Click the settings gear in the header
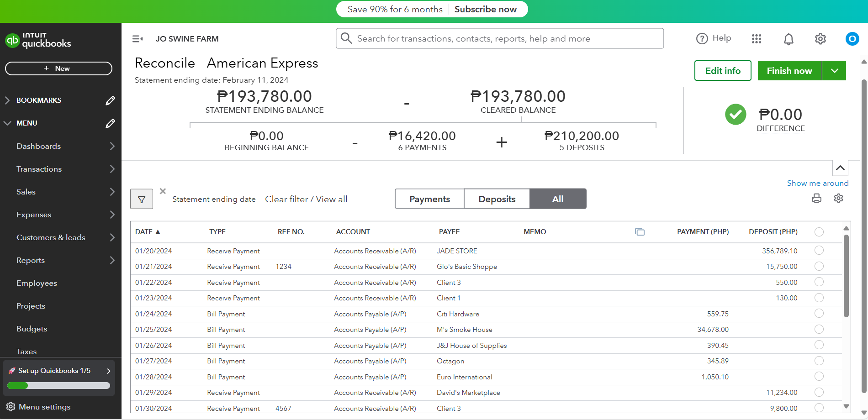The height and width of the screenshot is (420, 868). tap(820, 39)
